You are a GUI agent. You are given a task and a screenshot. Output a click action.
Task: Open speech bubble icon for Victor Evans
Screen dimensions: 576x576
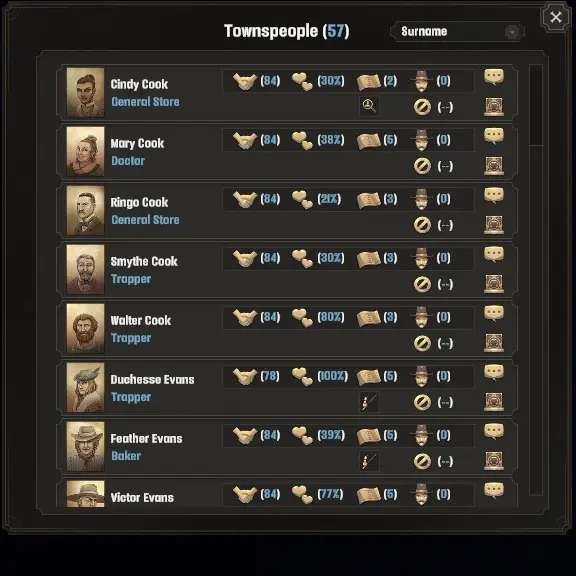tap(494, 490)
